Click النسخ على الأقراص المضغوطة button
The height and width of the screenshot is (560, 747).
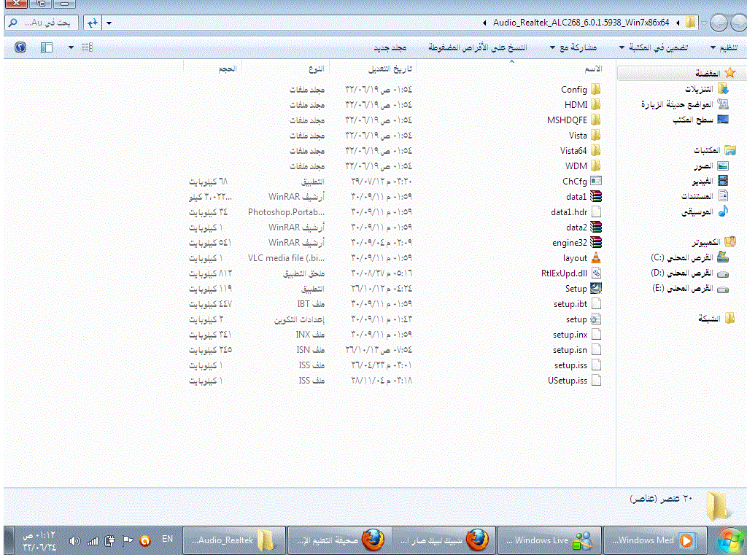pyautogui.click(x=477, y=47)
